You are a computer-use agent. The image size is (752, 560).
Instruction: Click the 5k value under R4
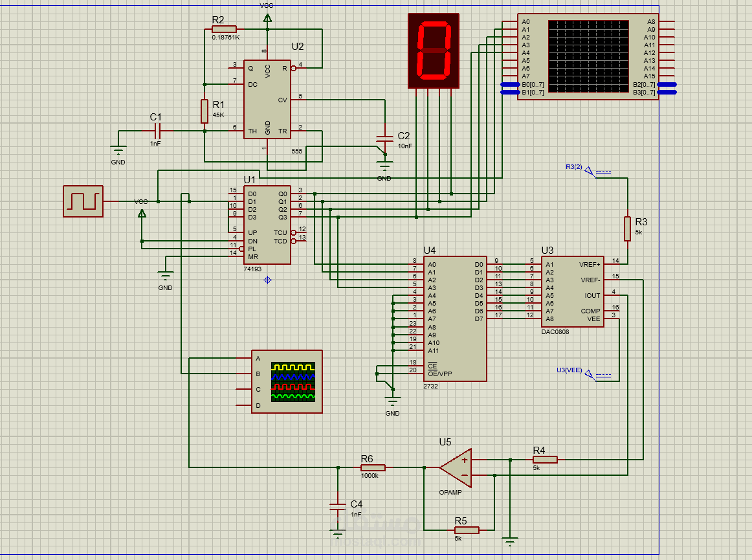tap(536, 468)
